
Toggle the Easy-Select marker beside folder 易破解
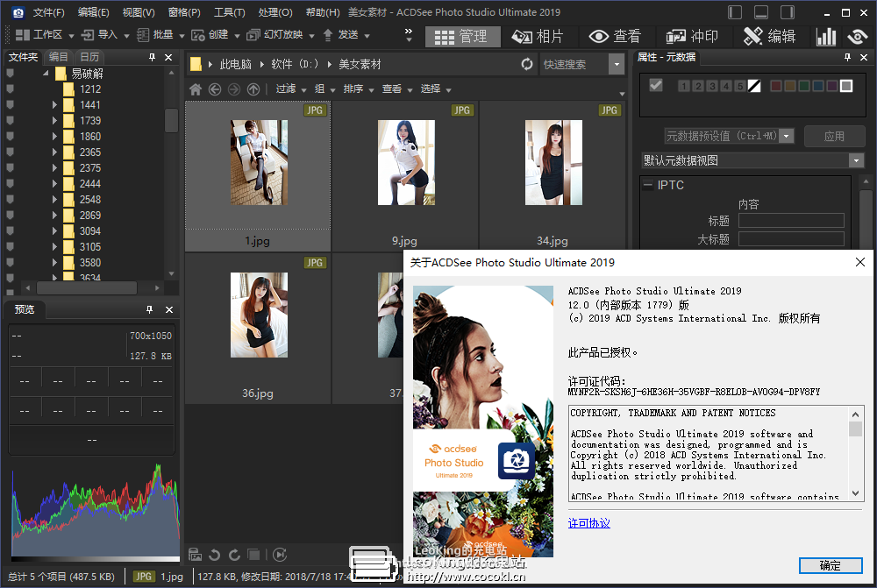[x=10, y=73]
